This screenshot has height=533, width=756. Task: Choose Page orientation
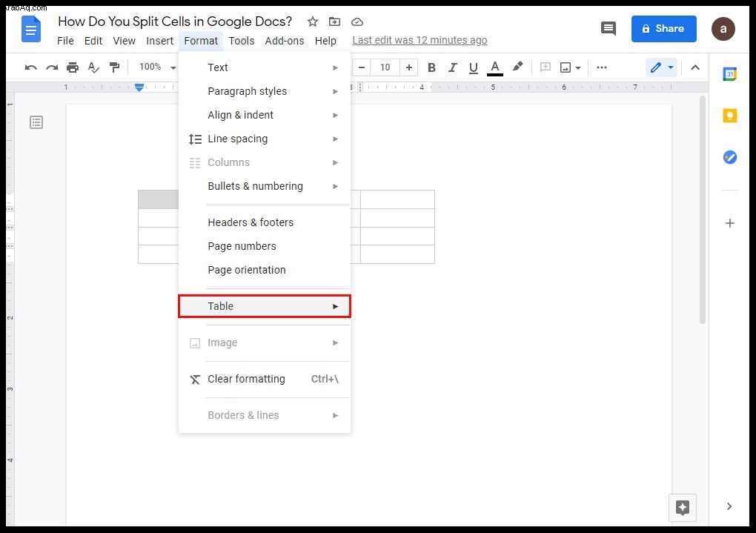point(264,270)
